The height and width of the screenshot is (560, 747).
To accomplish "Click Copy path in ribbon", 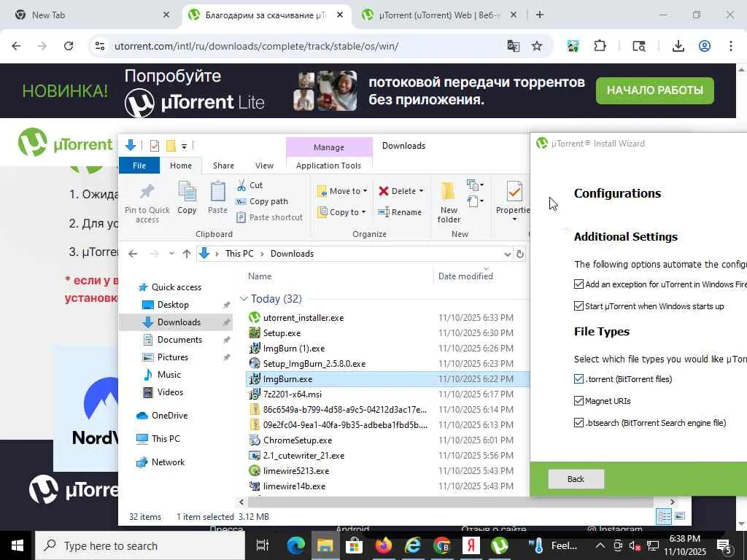I will [262, 201].
